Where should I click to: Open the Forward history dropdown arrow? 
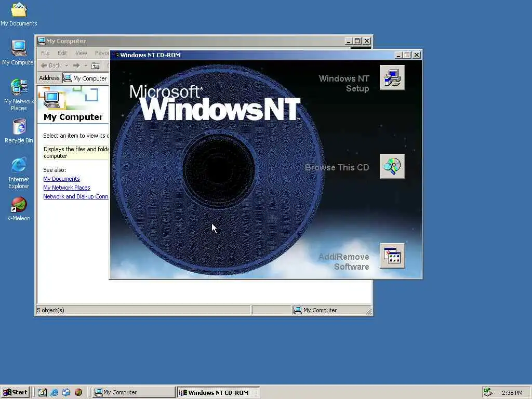[86, 65]
